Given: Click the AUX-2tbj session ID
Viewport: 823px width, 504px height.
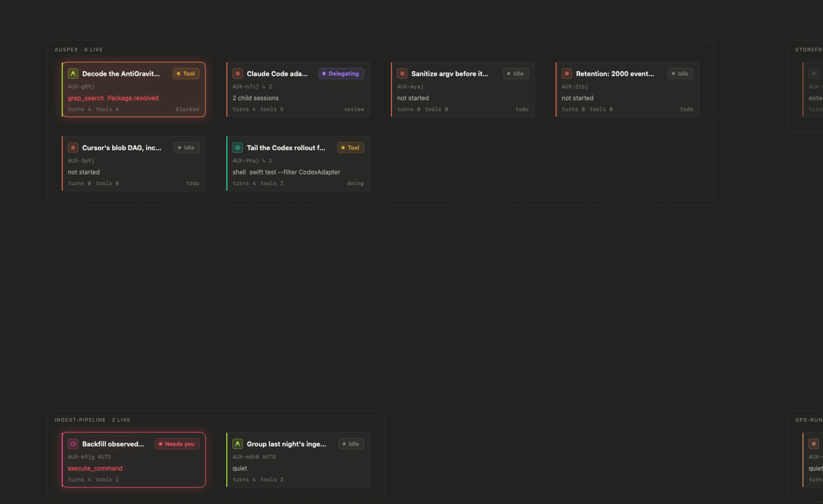Looking at the screenshot, I should [x=575, y=87].
